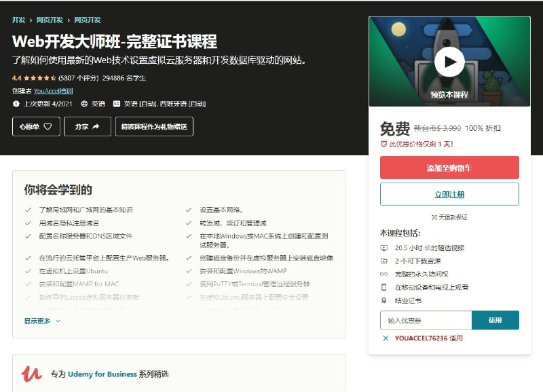Click checkmark beside 在虚拟机上设置Ubuntu
Viewport: 543px width, 392px height.
28,271
